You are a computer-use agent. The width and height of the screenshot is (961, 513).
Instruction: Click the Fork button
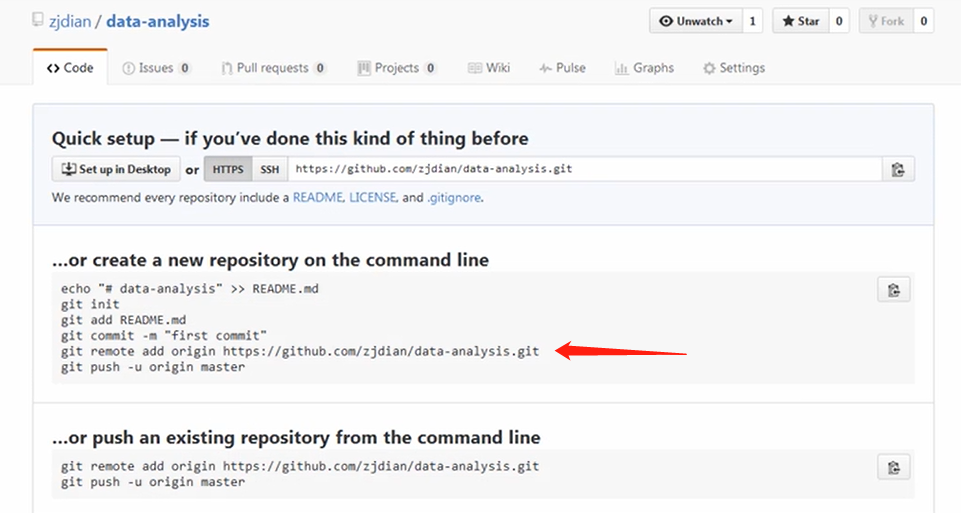pos(886,21)
